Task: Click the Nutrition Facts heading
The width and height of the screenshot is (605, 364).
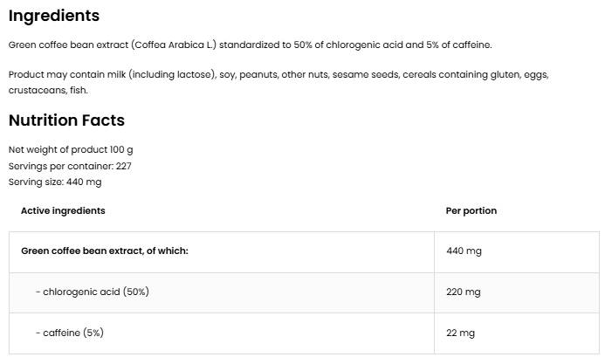Action: [x=66, y=120]
